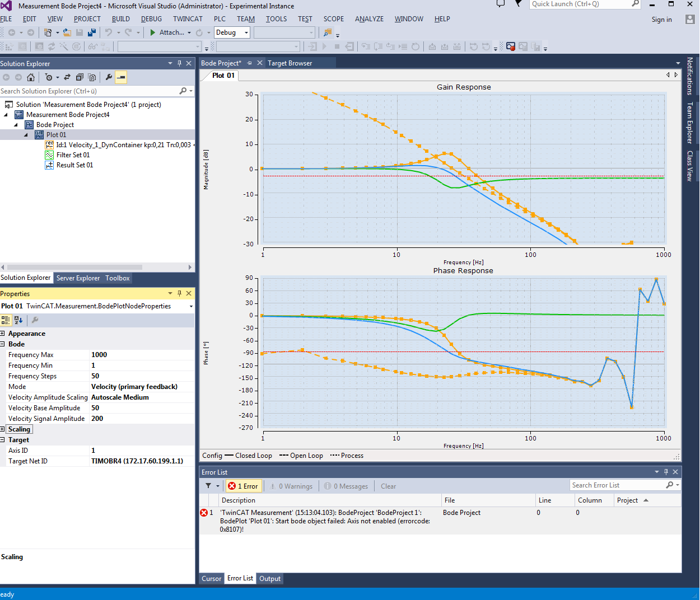Click the feedback speech bubble icon

501,4
